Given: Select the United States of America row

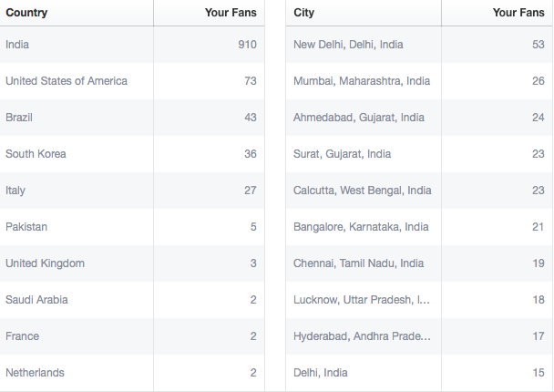Looking at the screenshot, I should pos(132,81).
